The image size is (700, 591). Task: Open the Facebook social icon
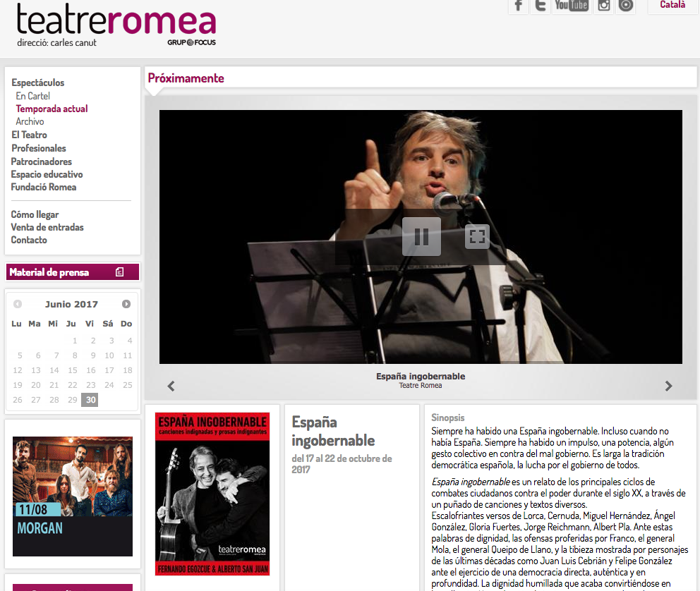click(x=519, y=6)
